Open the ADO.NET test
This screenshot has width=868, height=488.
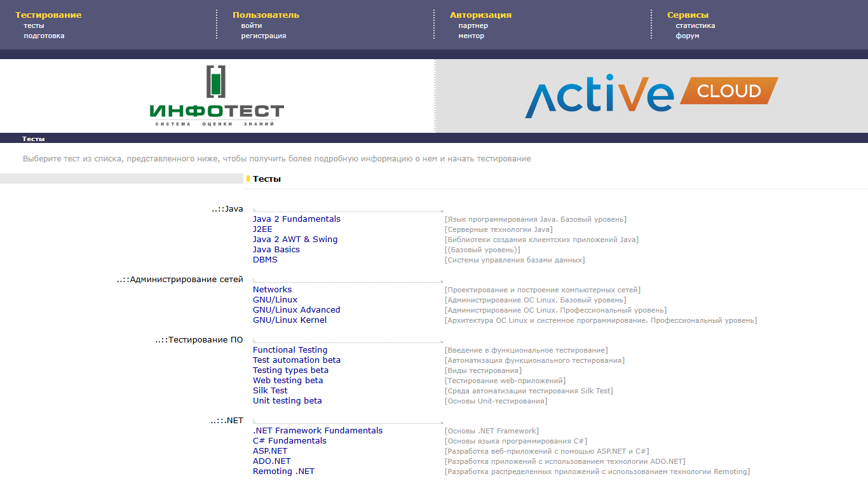[x=272, y=461]
